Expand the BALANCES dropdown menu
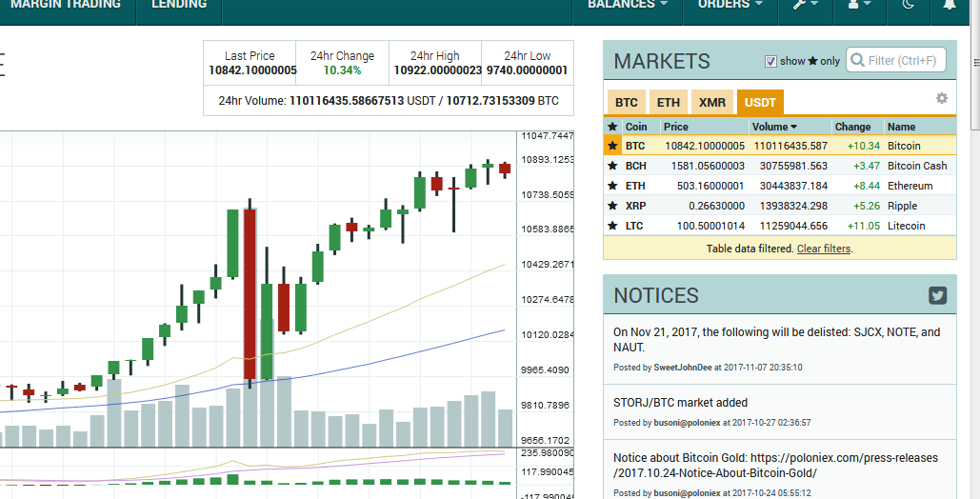The image size is (980, 499). 628,5
